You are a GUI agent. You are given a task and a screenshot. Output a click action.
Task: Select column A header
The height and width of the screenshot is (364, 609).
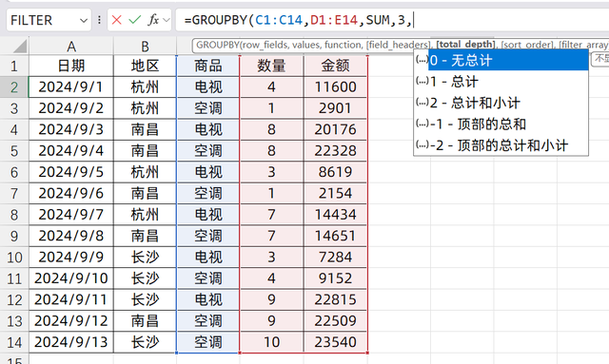click(71, 47)
